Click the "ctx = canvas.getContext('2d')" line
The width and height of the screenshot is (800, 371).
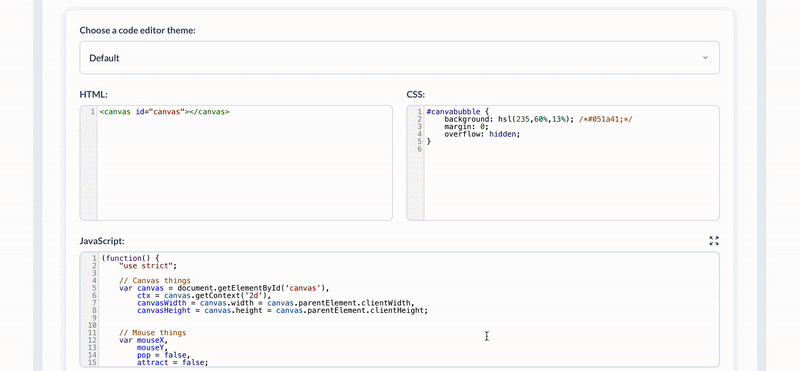click(x=204, y=295)
